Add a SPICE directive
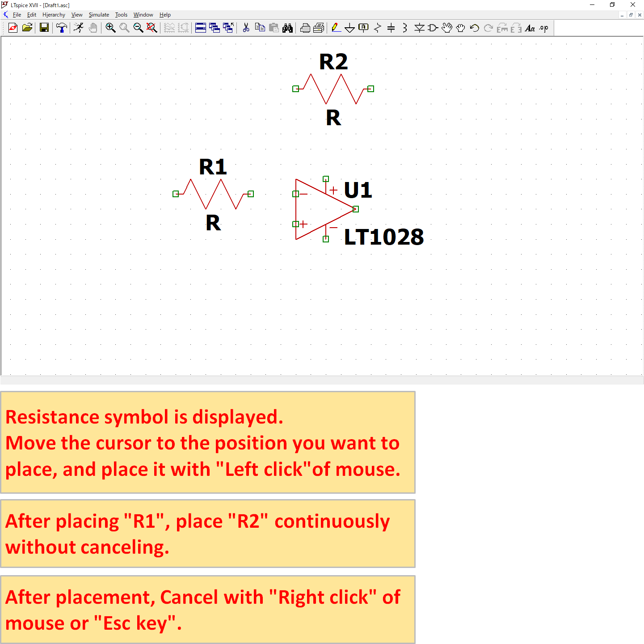This screenshot has height=644, width=644. (x=543, y=28)
